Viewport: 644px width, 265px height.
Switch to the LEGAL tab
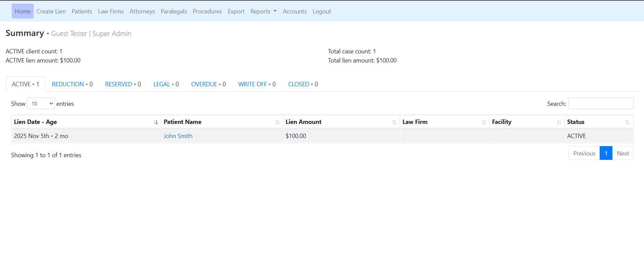(166, 84)
